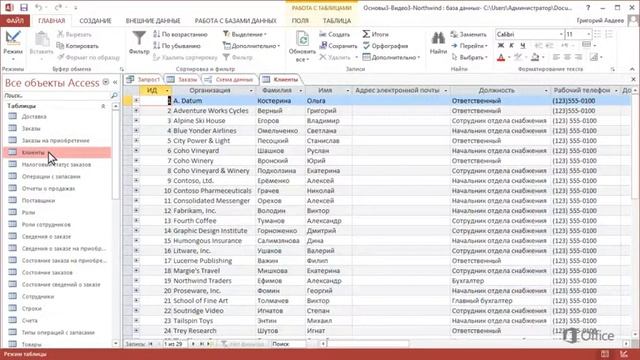
Task: Open the Должность column filter arrow
Action: (x=546, y=91)
